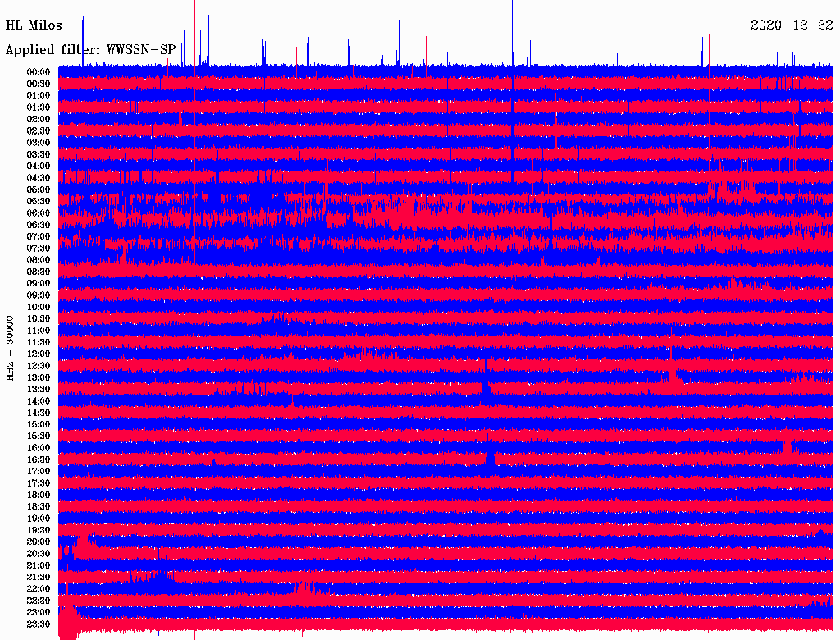Click the 02:30 time row label
Viewport: 840px width, 640px height.
pos(39,130)
